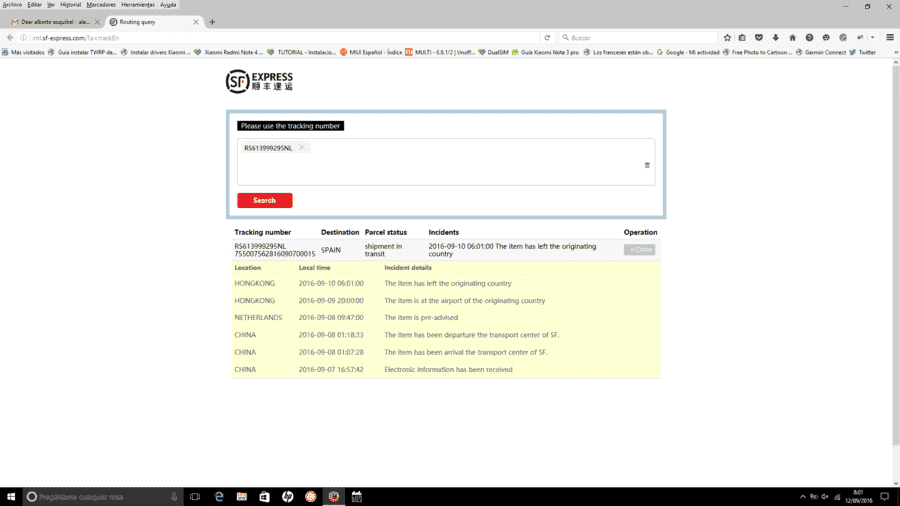Open Task View in the taskbar
The height and width of the screenshot is (506, 900).
(x=195, y=497)
